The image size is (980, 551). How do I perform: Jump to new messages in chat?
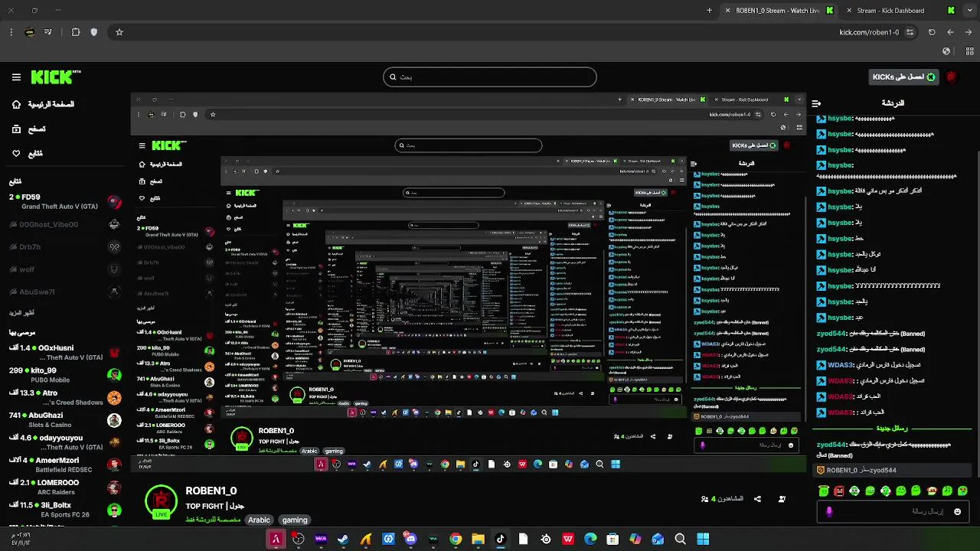point(892,429)
